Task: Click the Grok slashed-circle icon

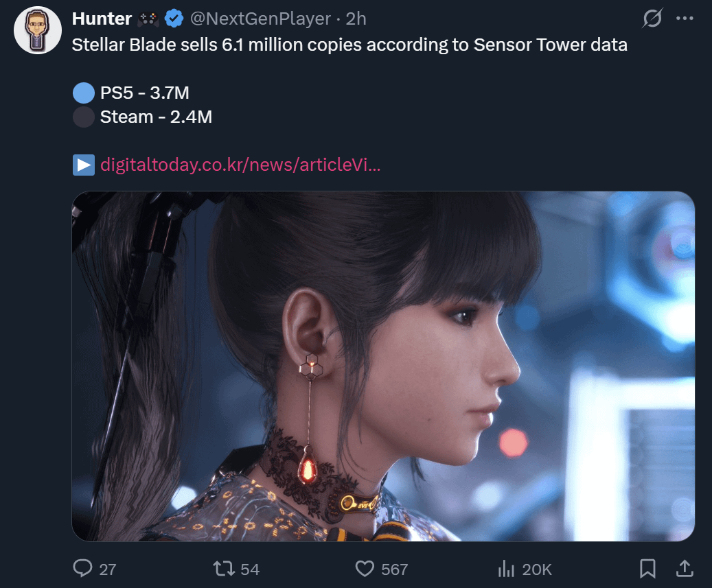Action: 652,19
